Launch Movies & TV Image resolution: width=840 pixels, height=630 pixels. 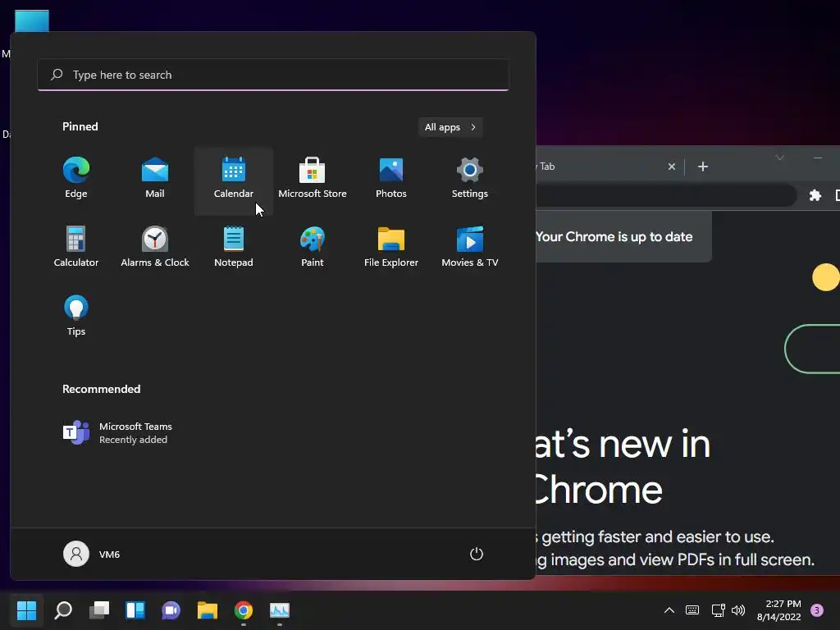coord(470,248)
